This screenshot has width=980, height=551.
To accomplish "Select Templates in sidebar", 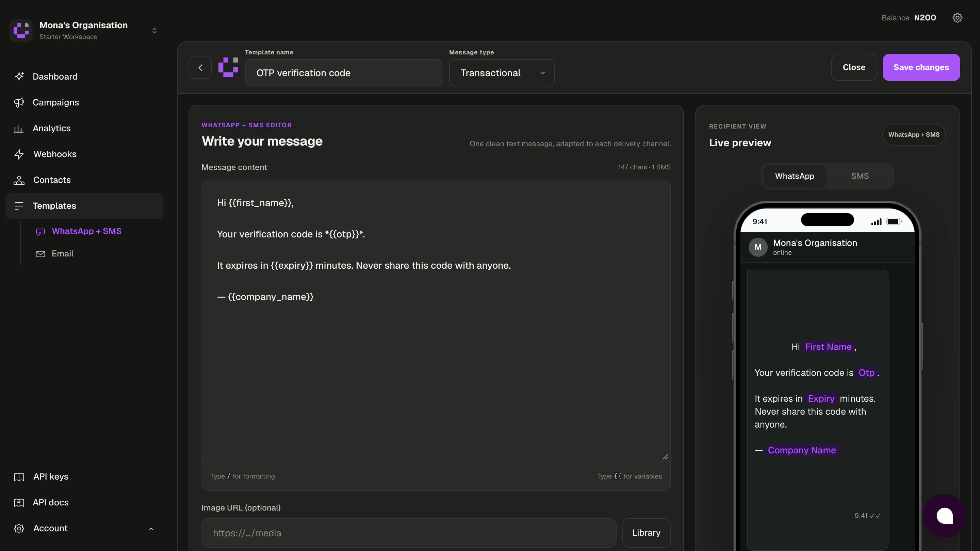I will (84, 206).
